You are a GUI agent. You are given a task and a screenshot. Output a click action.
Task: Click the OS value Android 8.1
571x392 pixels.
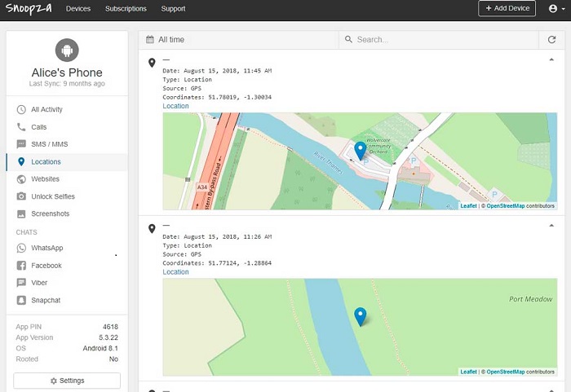(100, 348)
